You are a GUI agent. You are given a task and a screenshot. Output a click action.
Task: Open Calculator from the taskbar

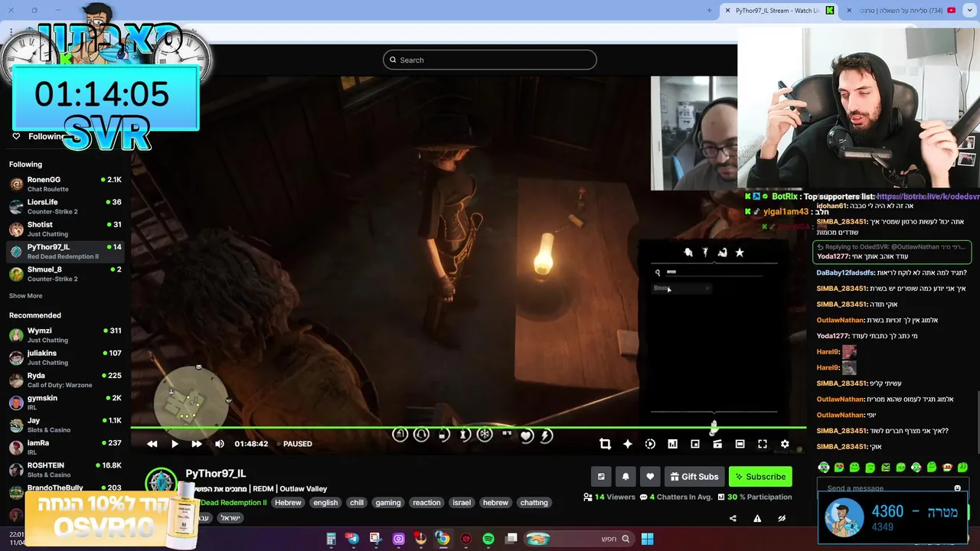(x=331, y=539)
